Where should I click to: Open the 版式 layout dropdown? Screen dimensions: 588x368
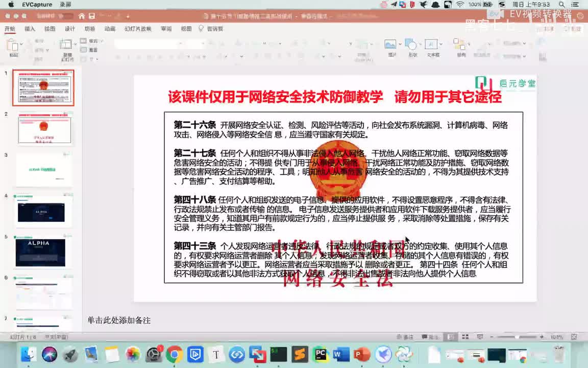pos(91,41)
